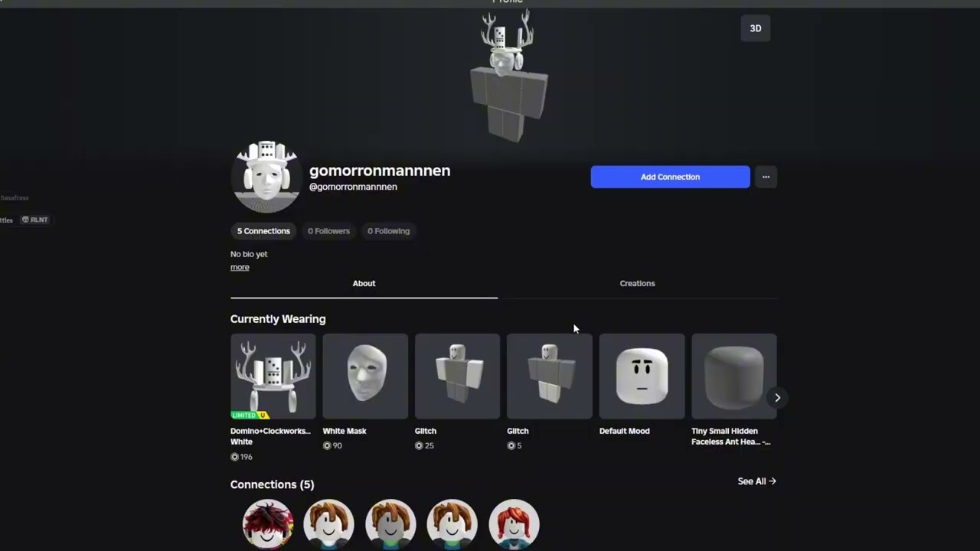Open the 5 Connections list
This screenshot has width=980, height=551.
coord(263,231)
